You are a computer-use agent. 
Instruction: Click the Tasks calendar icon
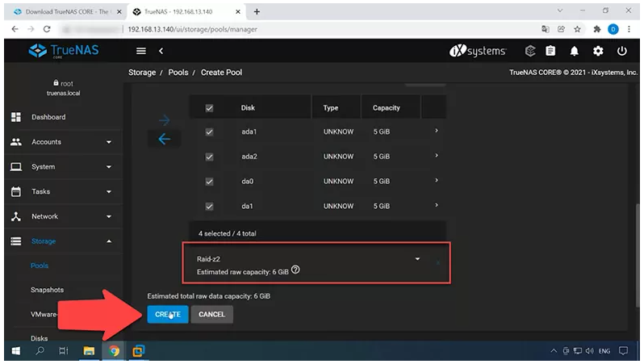pos(16,191)
